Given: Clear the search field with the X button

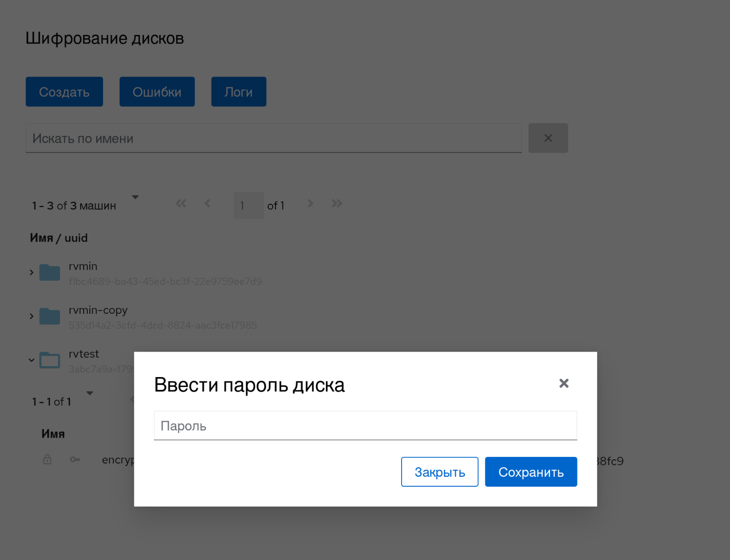Looking at the screenshot, I should (548, 138).
